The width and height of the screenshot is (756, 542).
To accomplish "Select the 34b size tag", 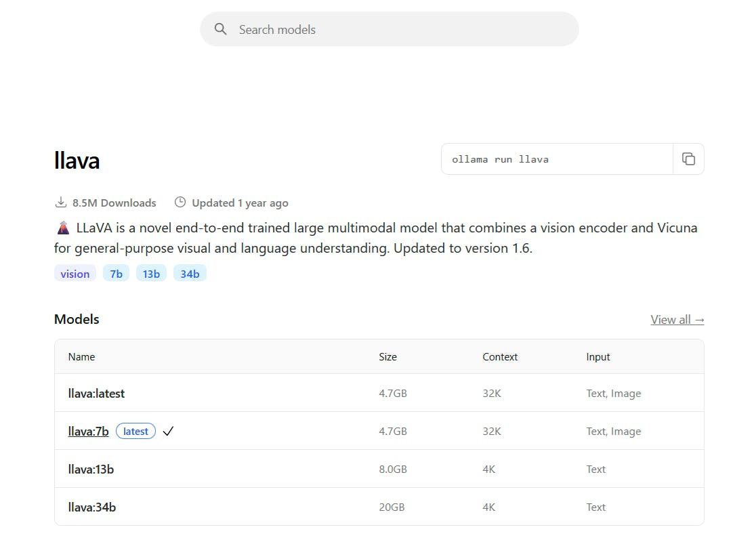I will 190,274.
